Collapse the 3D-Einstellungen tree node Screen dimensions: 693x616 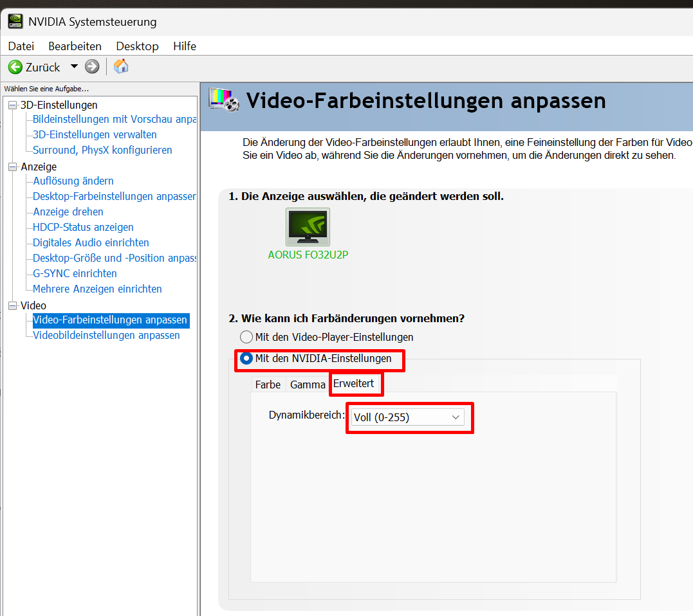[13, 105]
